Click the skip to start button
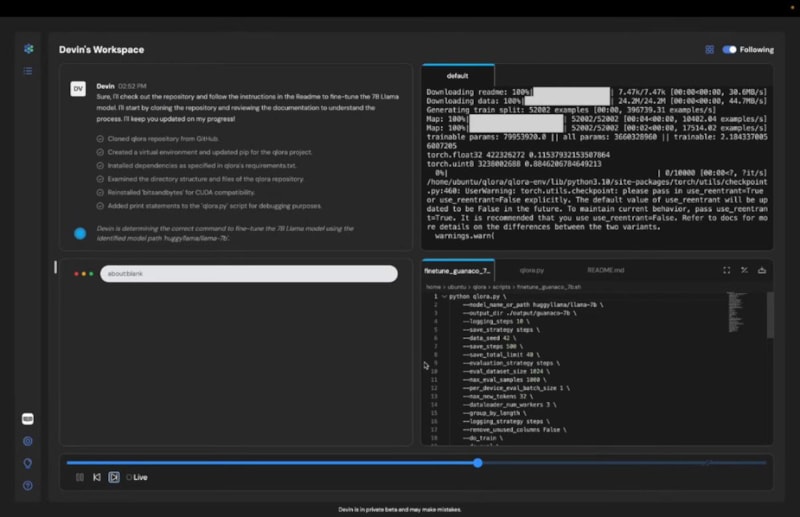 pyautogui.click(x=96, y=477)
